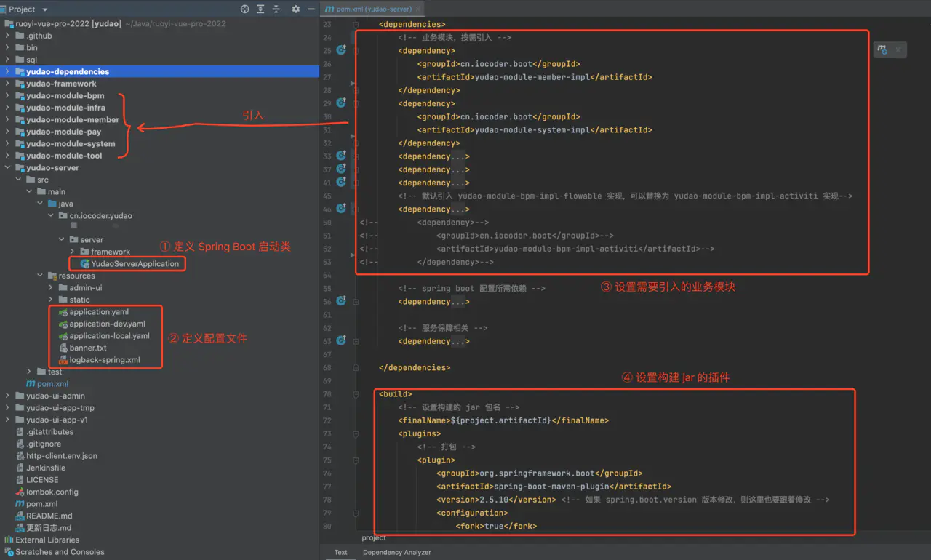Click the gutter dependency icon on line 25
Screen dimensions: 931x560
pos(341,50)
